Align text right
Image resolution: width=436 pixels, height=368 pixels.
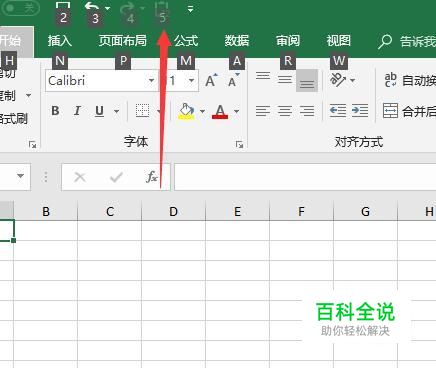click(307, 111)
